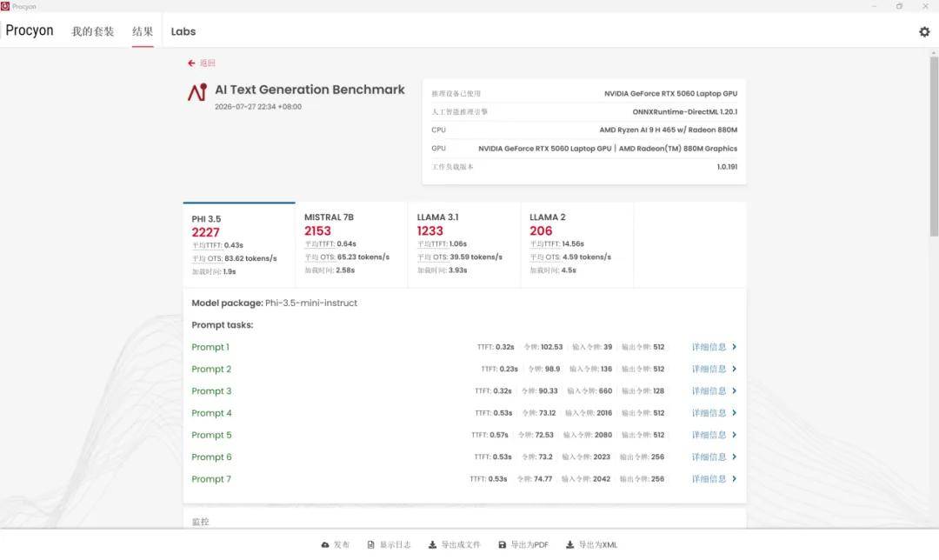Select the PHI 3.5 score tab
The width and height of the screenshot is (939, 560).
tap(239, 245)
